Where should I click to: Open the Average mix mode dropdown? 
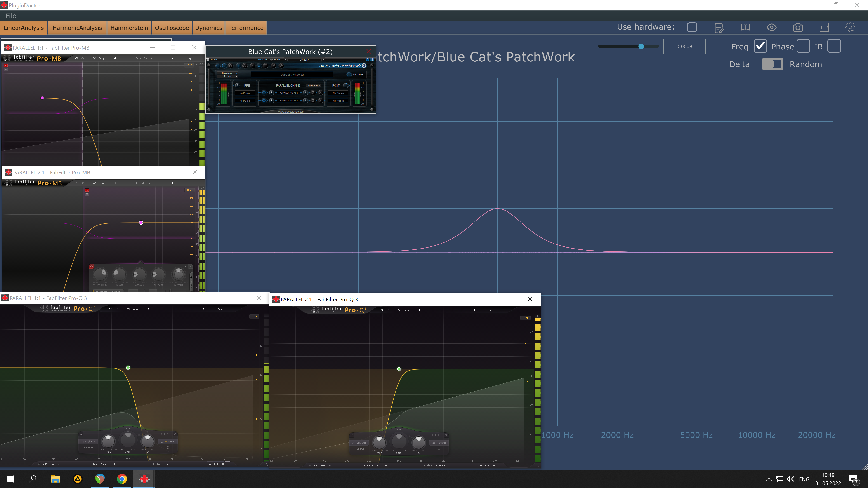point(313,86)
